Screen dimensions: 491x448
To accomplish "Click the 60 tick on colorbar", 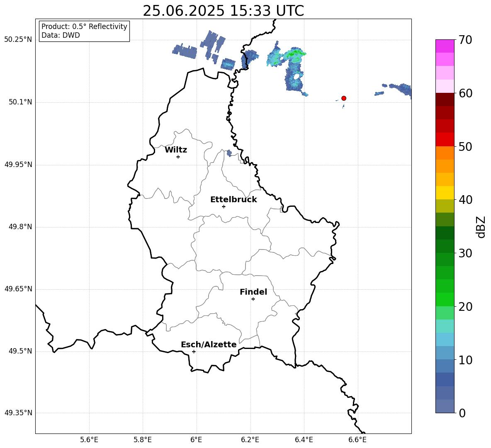I will [465, 93].
